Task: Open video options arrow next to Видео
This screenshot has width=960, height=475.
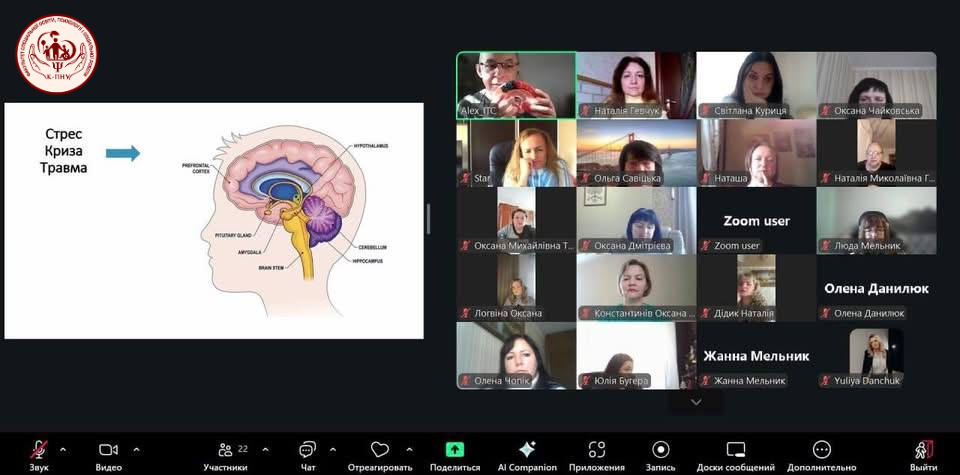Action: click(136, 448)
